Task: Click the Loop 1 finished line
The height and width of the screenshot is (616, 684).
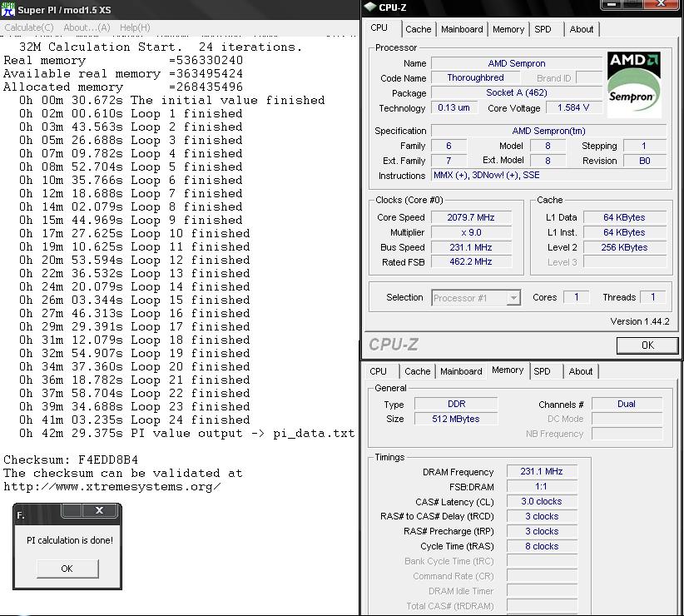Action: tap(131, 113)
